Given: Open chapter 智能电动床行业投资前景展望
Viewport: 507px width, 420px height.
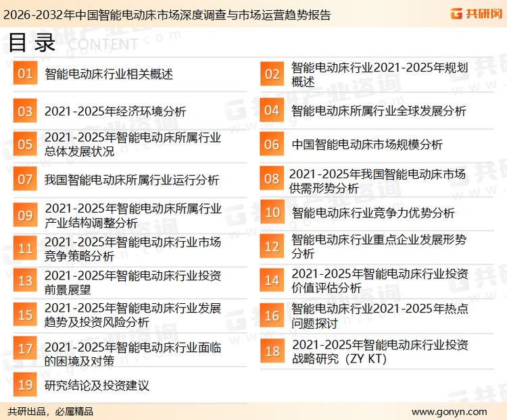Looking at the screenshot, I should [x=132, y=282].
